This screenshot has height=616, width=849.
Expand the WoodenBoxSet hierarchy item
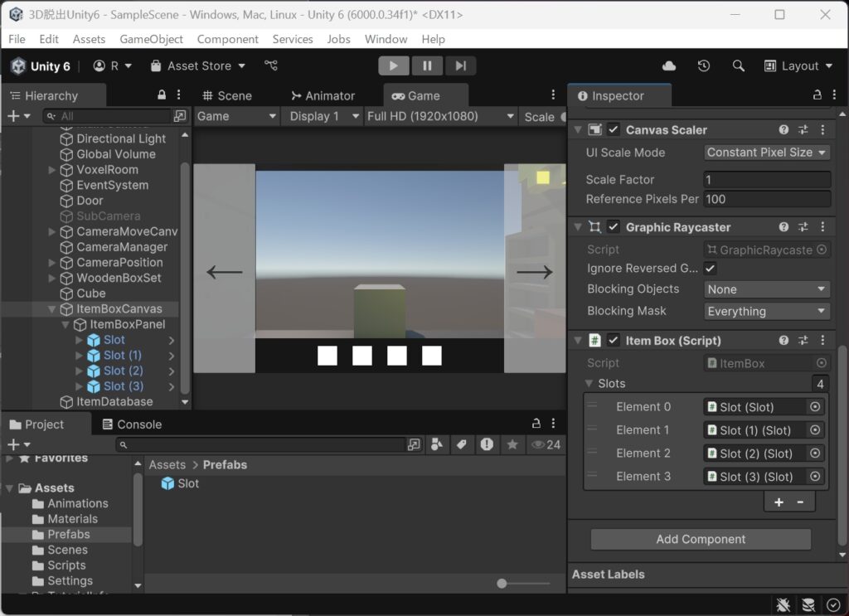click(52, 279)
